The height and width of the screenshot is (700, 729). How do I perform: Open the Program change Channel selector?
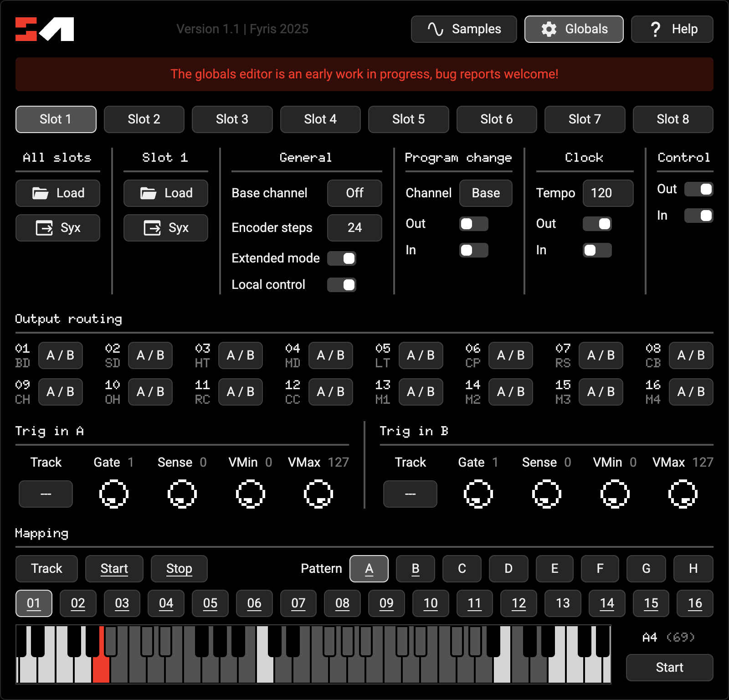485,193
